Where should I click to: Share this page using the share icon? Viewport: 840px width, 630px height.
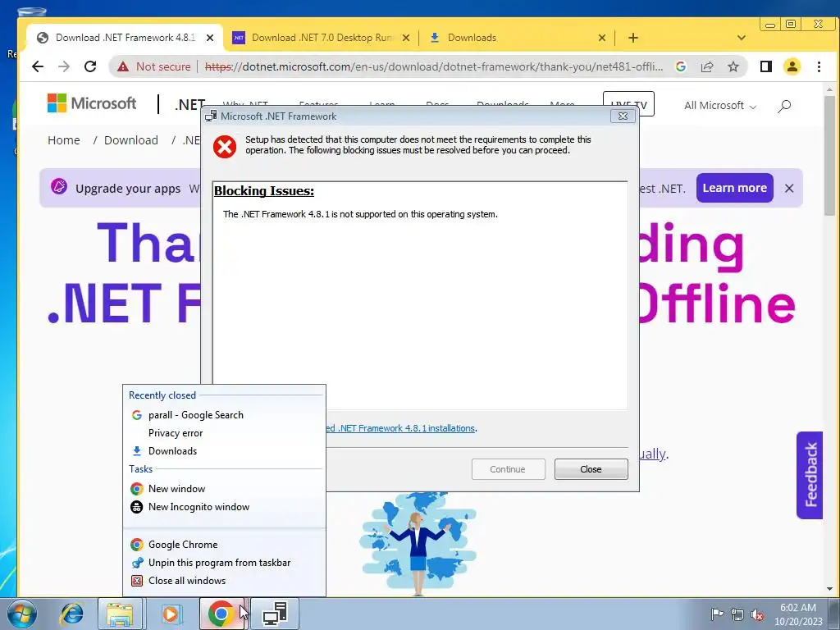pyautogui.click(x=707, y=66)
